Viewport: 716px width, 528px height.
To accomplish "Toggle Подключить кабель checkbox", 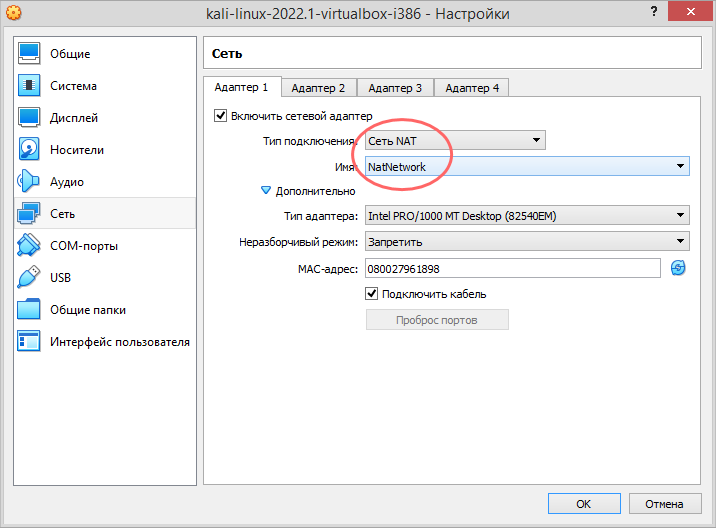I will coord(372,294).
